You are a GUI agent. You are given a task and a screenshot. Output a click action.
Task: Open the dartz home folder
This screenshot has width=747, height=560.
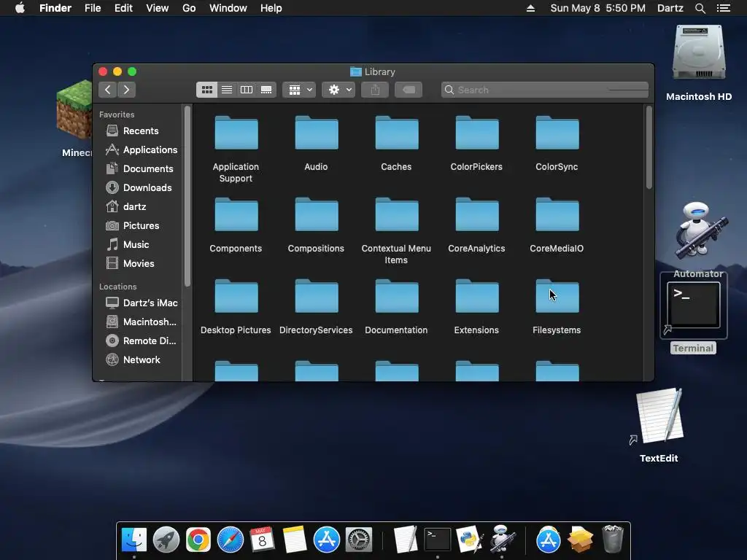click(126, 206)
